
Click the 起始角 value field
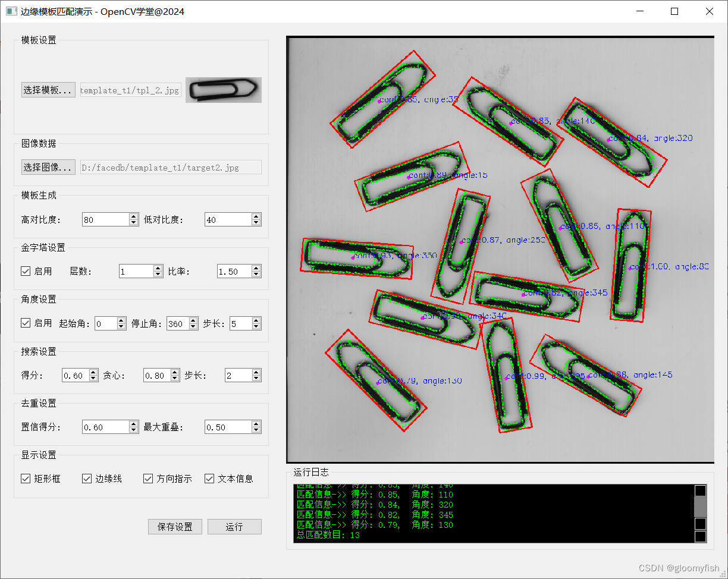click(x=105, y=323)
